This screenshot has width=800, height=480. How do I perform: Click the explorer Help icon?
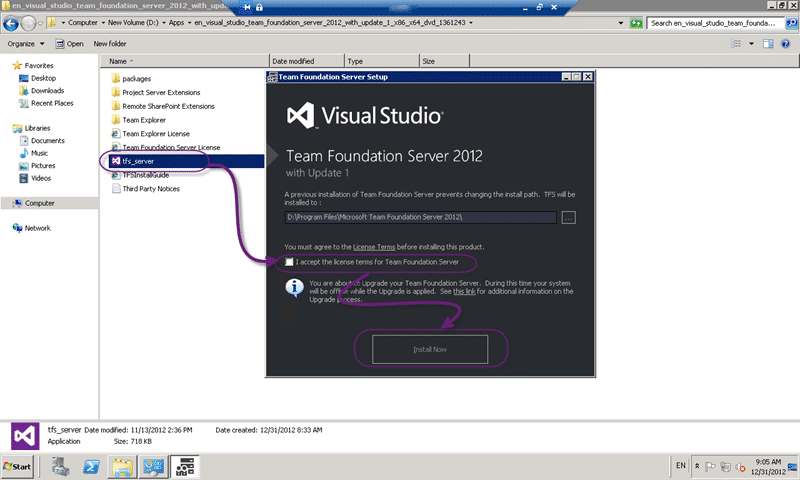(786, 44)
